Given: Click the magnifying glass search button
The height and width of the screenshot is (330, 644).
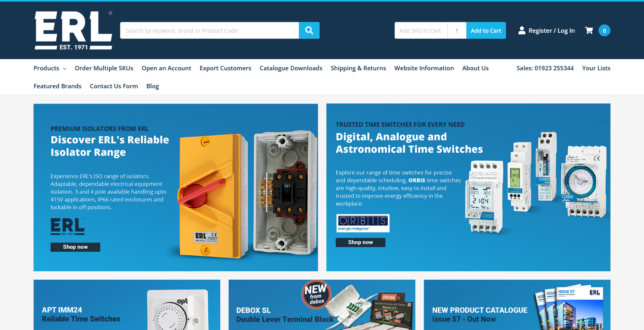Looking at the screenshot, I should click(309, 30).
